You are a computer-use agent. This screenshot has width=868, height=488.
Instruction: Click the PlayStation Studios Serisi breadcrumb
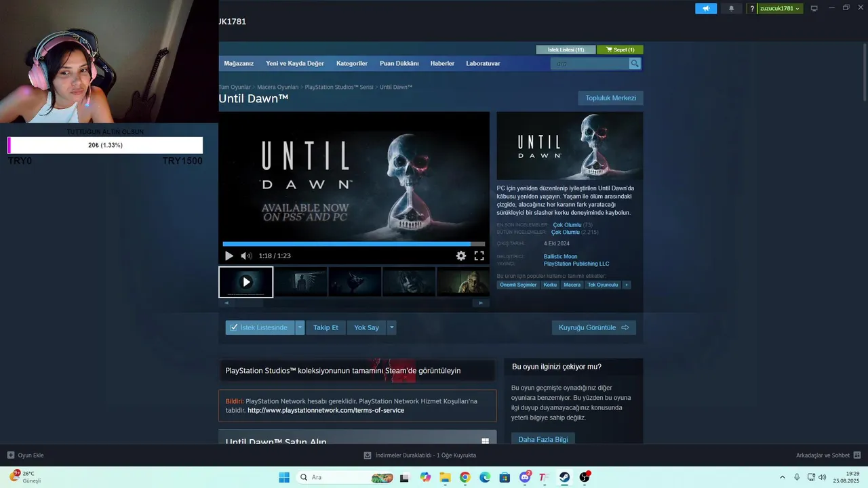point(339,87)
